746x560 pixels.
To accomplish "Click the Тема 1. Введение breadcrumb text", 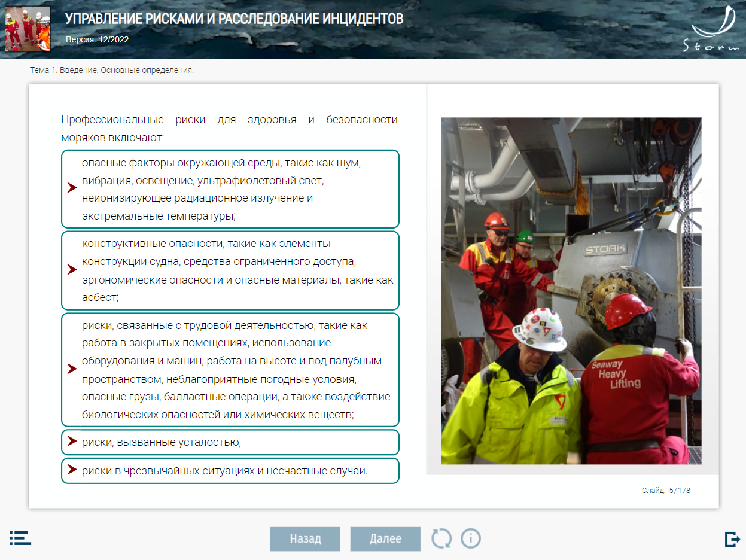I will tap(112, 70).
